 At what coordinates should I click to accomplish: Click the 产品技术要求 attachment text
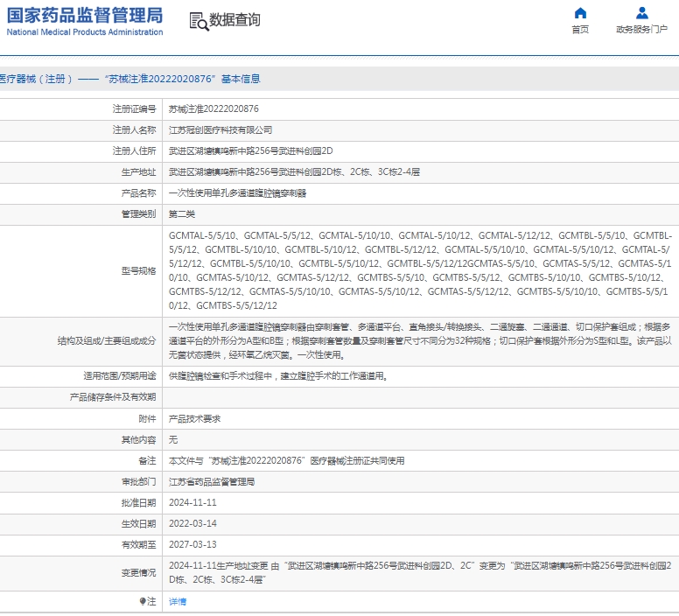pyautogui.click(x=194, y=419)
